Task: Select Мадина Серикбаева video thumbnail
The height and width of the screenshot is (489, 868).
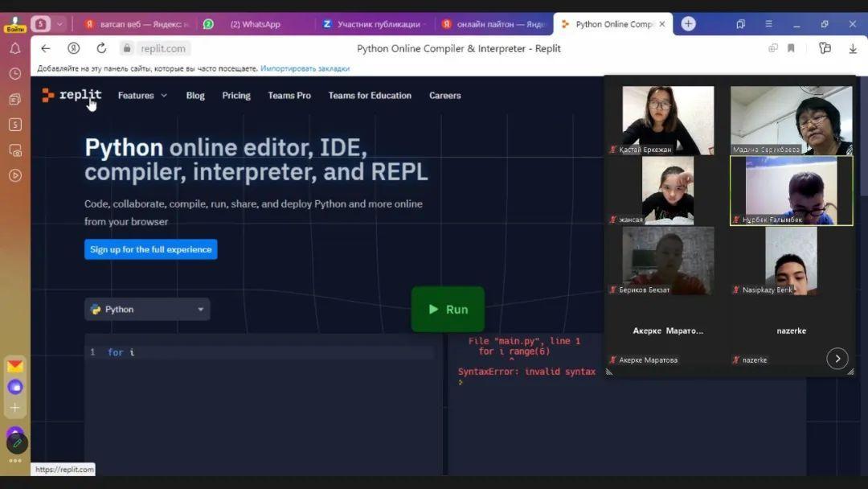Action: coord(792,120)
